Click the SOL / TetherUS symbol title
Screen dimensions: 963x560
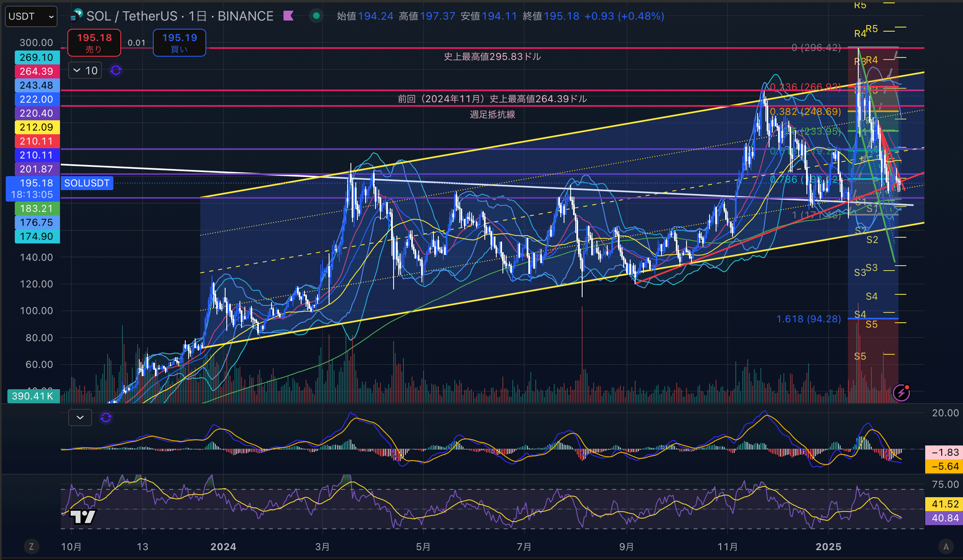point(180,16)
